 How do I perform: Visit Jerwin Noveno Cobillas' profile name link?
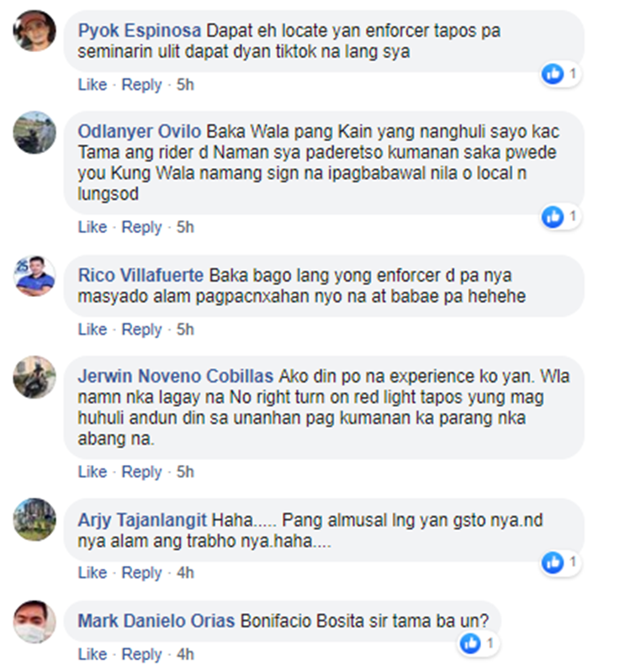point(176,376)
